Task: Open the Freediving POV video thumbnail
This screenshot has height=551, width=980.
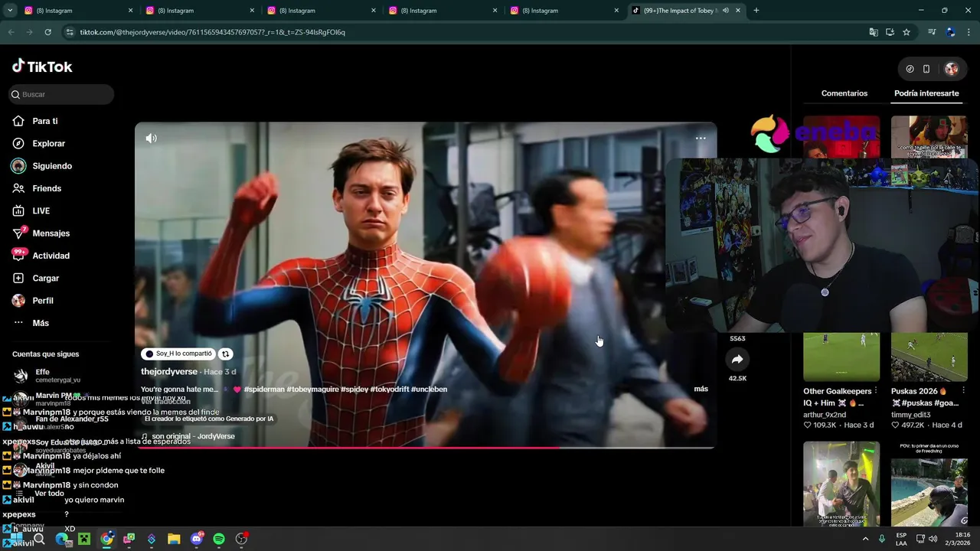Action: tap(929, 484)
